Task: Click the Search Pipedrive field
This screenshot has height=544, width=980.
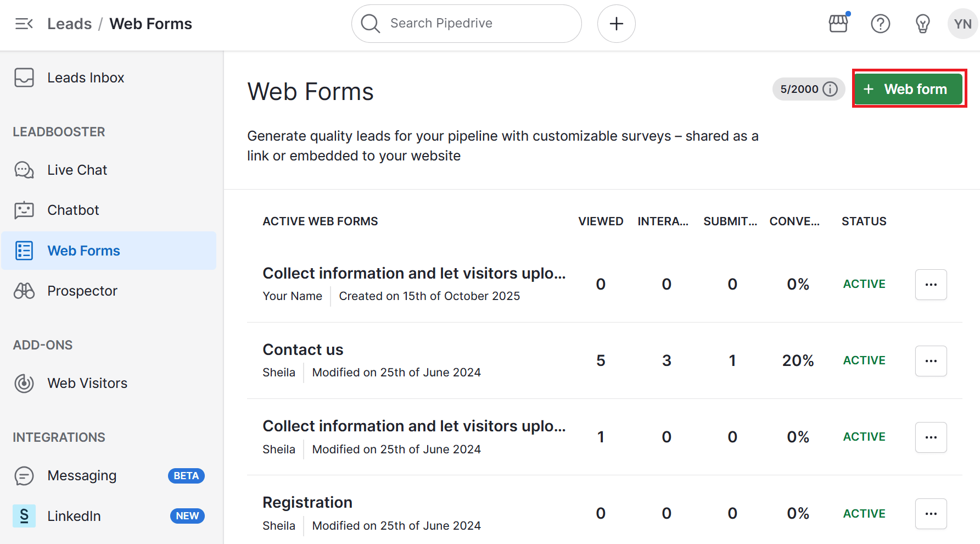Action: (466, 24)
